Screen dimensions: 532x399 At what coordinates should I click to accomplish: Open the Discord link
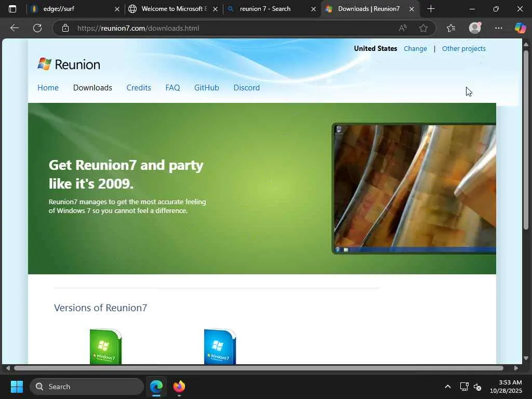click(x=247, y=87)
